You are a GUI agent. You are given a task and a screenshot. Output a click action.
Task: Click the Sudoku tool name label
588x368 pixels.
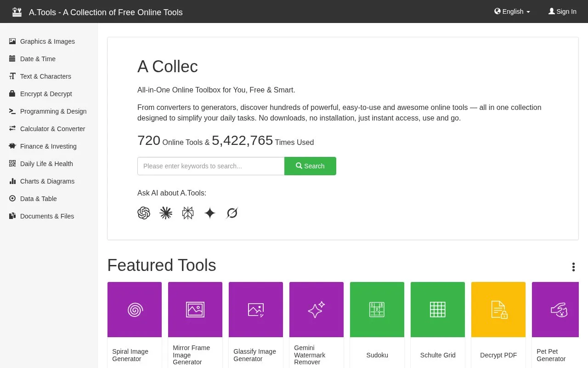click(377, 355)
